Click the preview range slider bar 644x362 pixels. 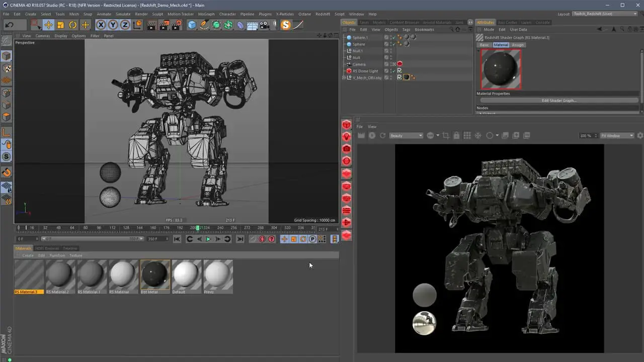[x=94, y=239]
